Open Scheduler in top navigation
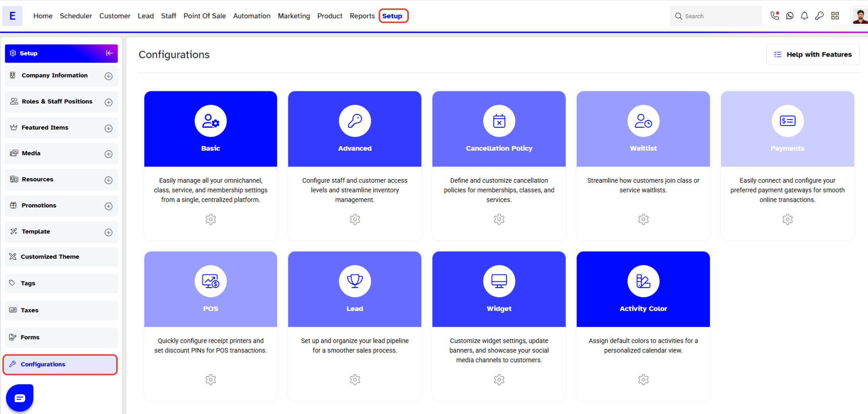This screenshot has height=414, width=868. click(76, 16)
